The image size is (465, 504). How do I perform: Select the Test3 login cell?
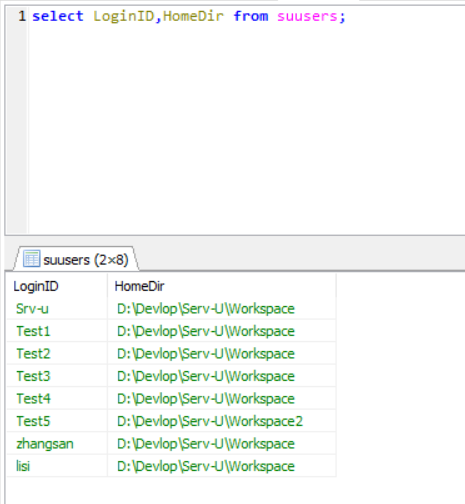coord(57,376)
